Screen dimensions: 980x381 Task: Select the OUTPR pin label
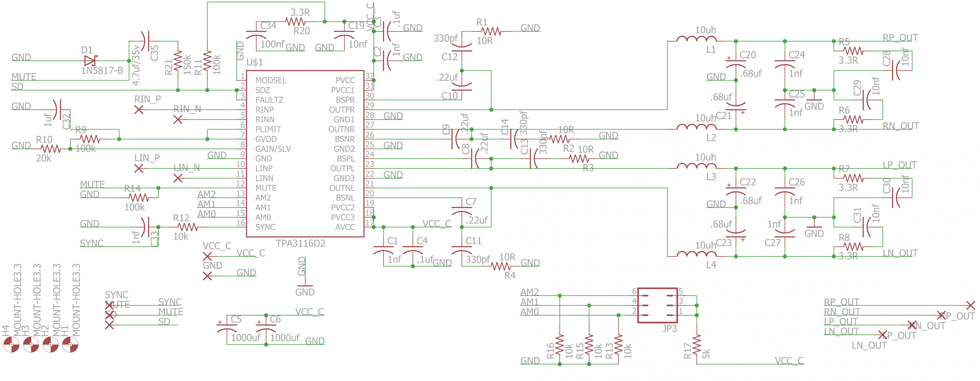342,110
